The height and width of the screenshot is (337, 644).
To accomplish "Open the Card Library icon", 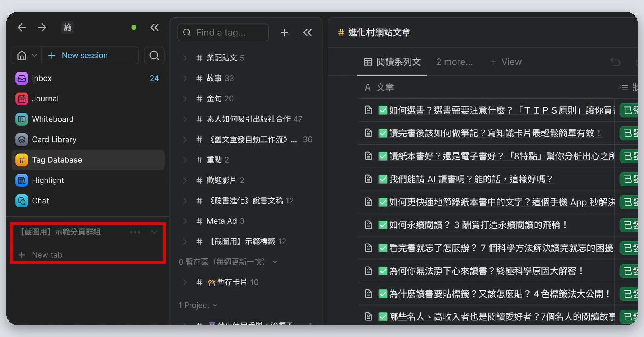I will pyautogui.click(x=22, y=140).
